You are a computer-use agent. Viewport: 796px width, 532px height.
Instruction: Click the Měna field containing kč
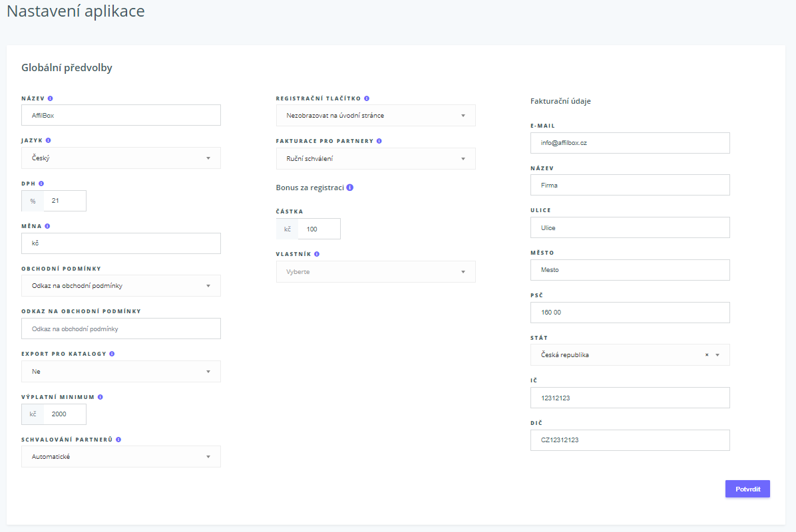coord(121,243)
